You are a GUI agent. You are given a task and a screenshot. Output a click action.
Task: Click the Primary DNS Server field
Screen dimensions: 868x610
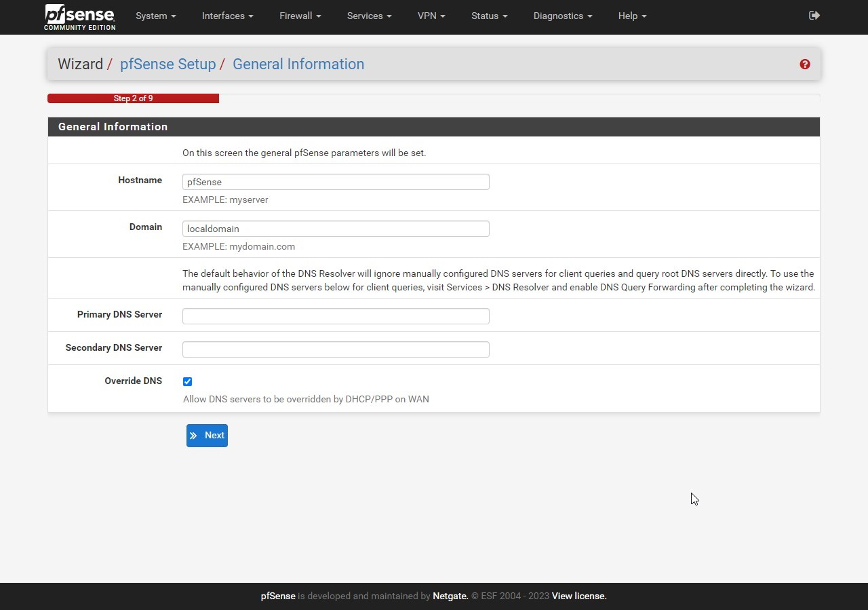point(336,316)
